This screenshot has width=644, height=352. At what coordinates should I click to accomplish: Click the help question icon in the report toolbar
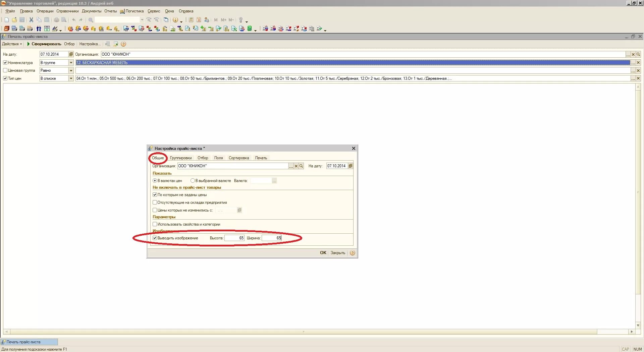coord(123,44)
